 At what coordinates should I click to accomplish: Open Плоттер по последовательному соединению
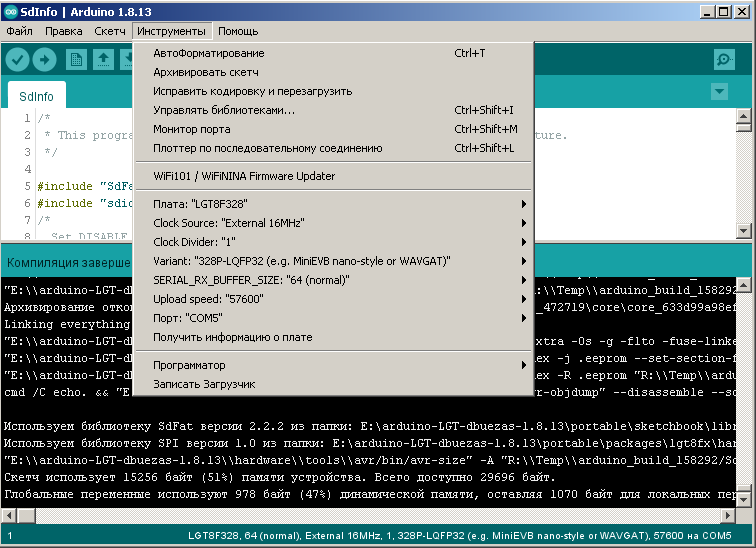coord(333,148)
